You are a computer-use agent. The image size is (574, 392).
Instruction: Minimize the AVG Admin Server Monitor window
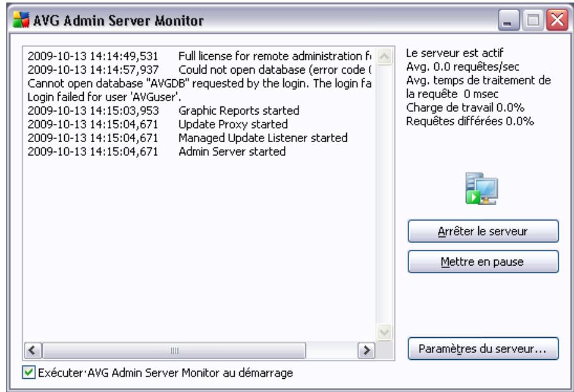pos(509,20)
